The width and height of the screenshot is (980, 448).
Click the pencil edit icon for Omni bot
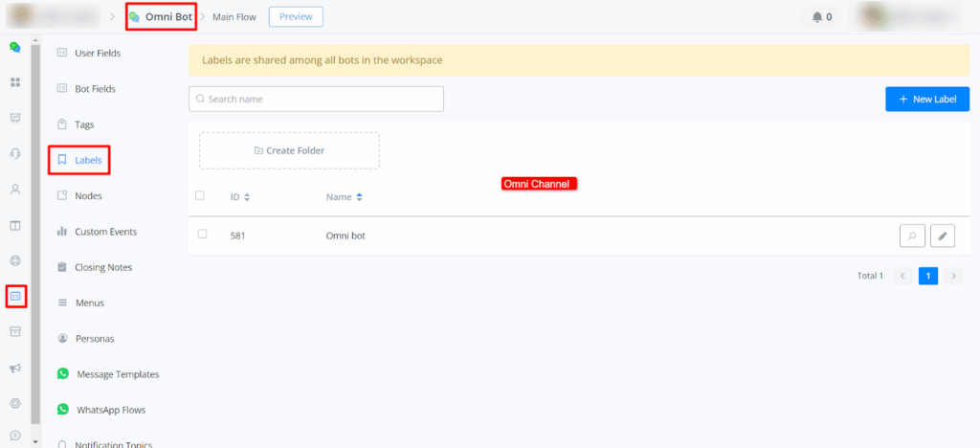[943, 235]
